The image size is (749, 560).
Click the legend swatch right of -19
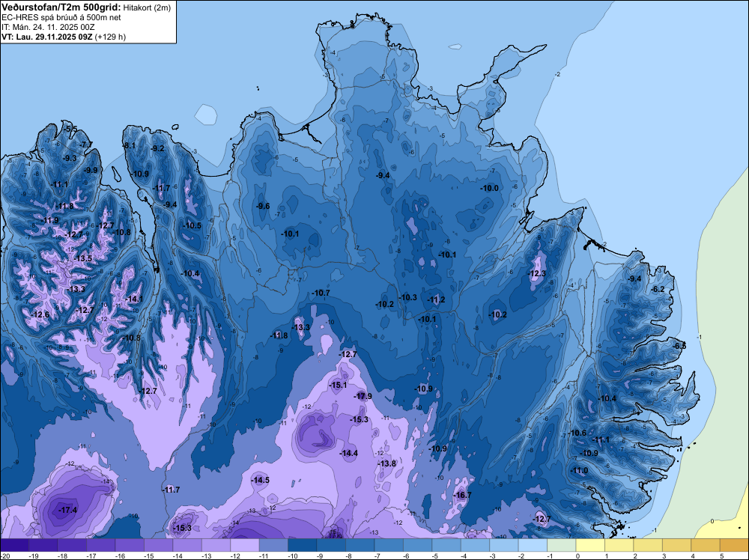tap(43, 545)
